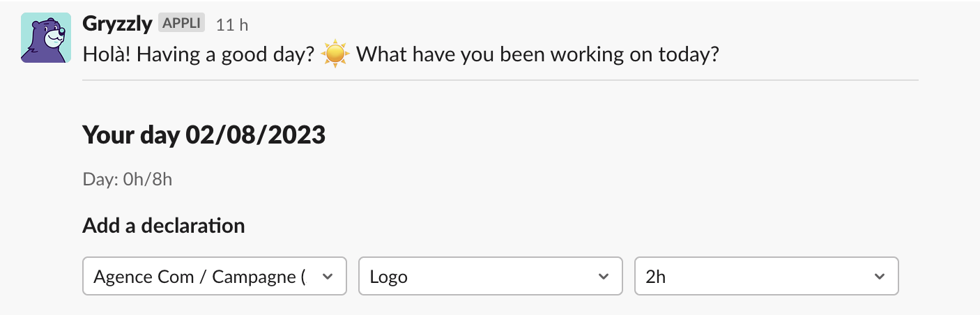980x315 pixels.
Task: Open the Agence Com / Campagne project dropdown
Action: pos(215,277)
